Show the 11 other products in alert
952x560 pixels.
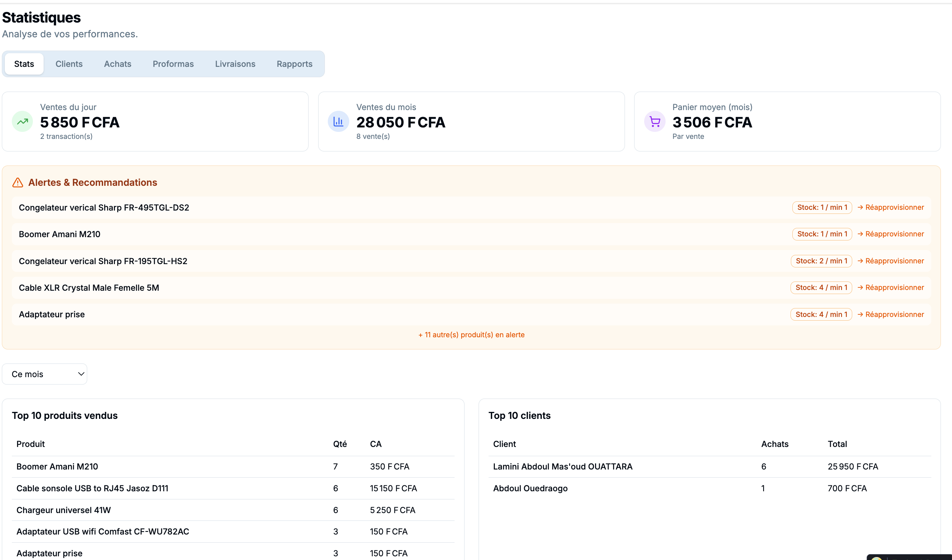[x=471, y=335]
